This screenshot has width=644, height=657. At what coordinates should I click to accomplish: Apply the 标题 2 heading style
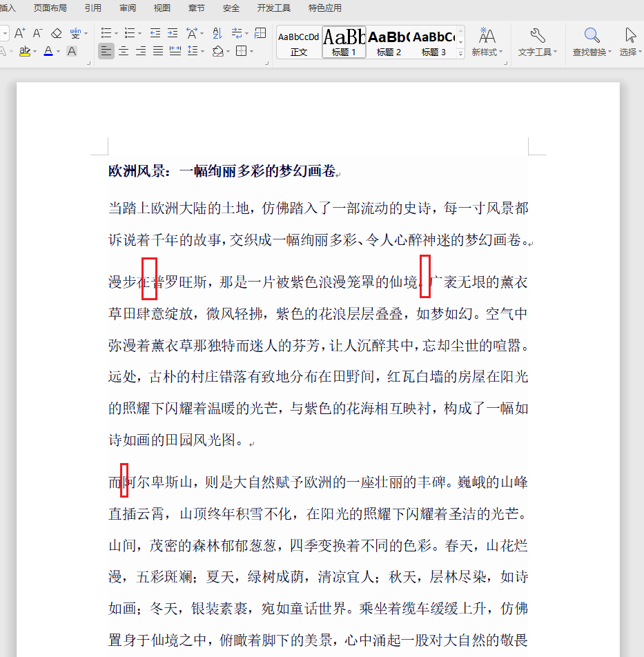389,41
